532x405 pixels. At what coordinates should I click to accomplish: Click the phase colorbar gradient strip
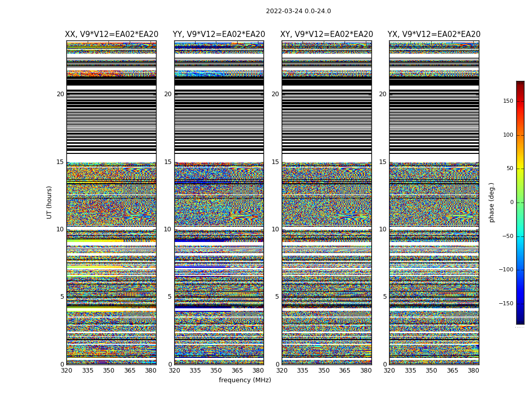click(520, 202)
